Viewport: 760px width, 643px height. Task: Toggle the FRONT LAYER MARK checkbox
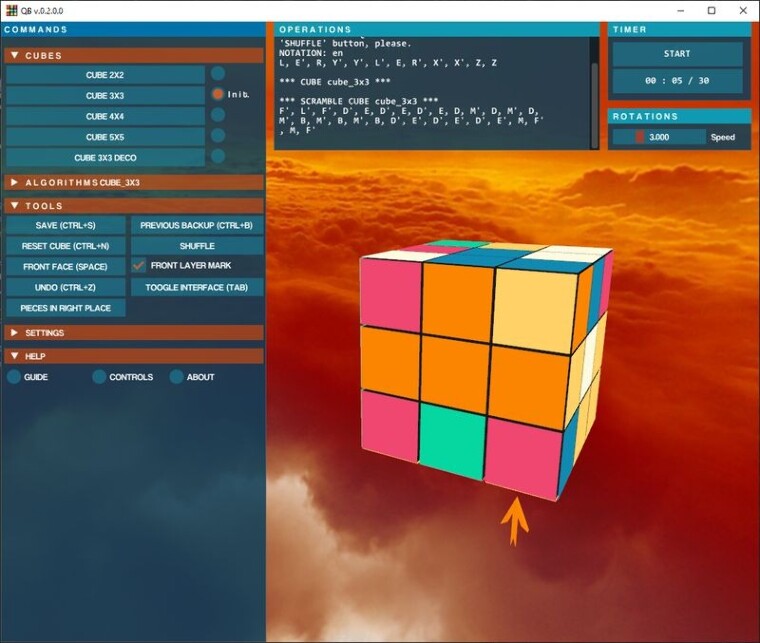coord(139,266)
